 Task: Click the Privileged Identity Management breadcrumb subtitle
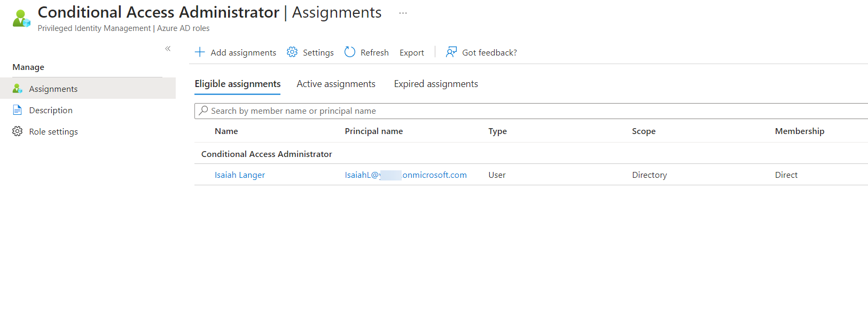click(123, 28)
